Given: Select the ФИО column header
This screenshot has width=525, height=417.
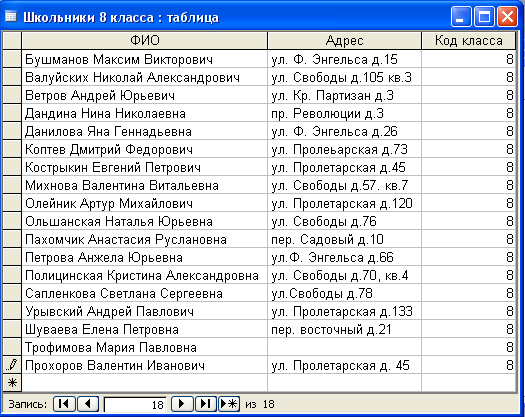Looking at the screenshot, I should coord(144,41).
